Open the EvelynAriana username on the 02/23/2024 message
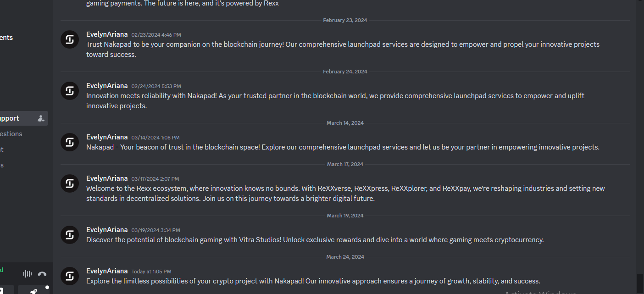The height and width of the screenshot is (294, 644). point(107,34)
